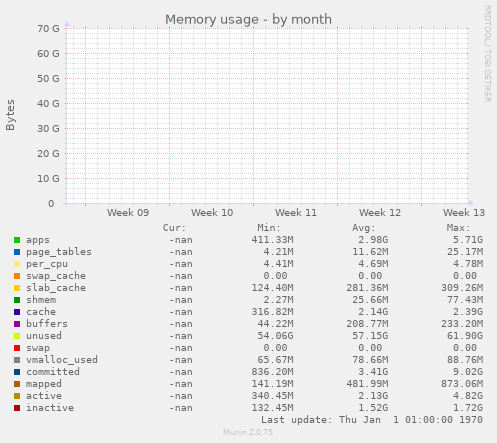The height and width of the screenshot is (443, 497).
Task: Click the vmalloc_used gray swatch
Action: tap(17, 360)
